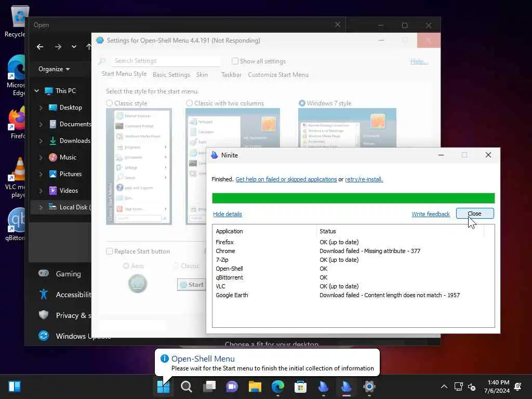
Task: Open Open-Shell start button on taskbar
Action: [x=163, y=387]
